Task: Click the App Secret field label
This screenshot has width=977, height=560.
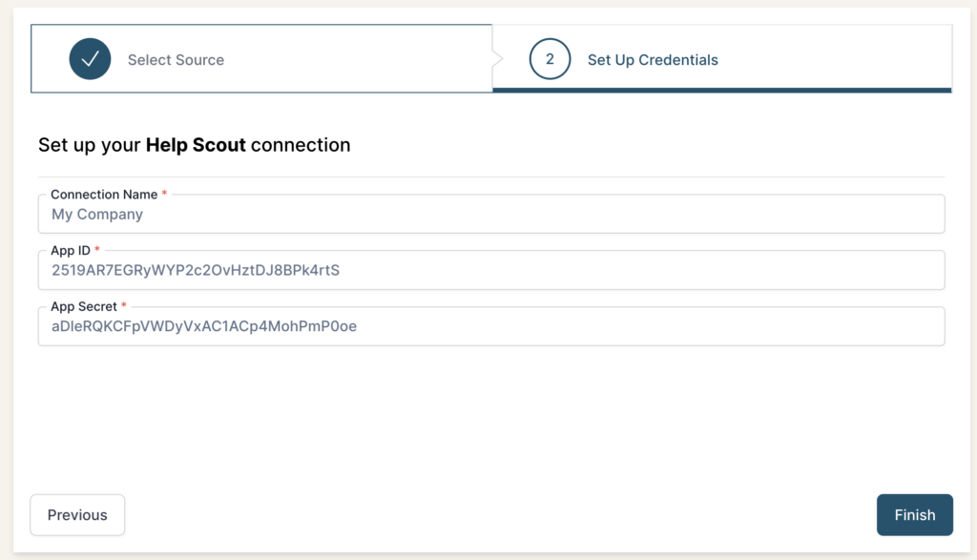Action: (x=84, y=306)
